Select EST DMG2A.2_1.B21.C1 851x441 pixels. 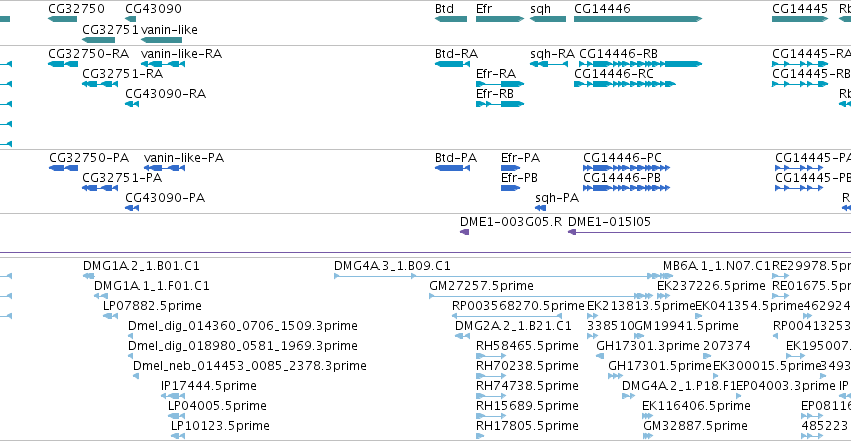[462, 336]
